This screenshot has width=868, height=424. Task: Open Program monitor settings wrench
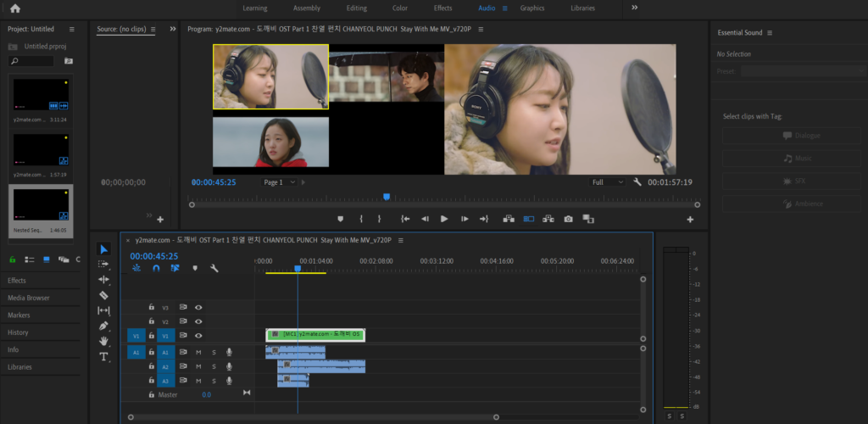coord(637,182)
